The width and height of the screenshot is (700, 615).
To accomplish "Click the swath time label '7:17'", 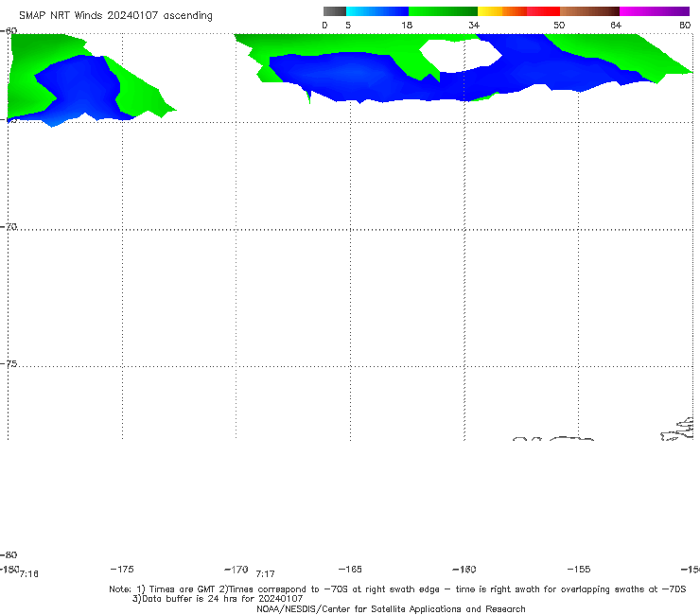I will 265,573.
